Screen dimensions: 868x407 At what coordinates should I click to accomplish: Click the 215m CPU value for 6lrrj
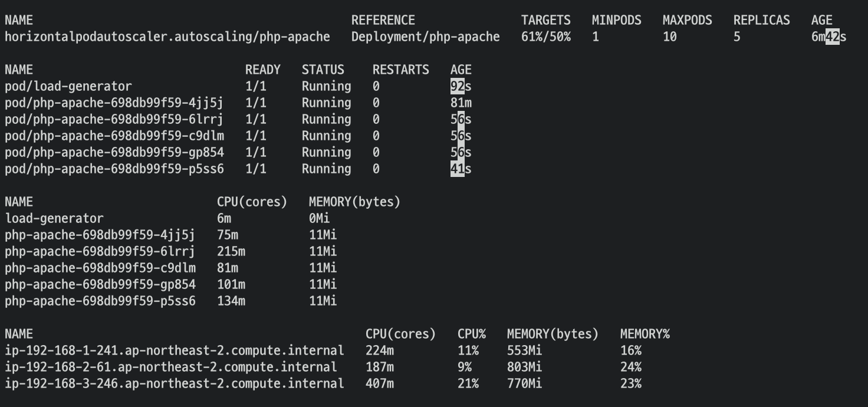click(231, 251)
